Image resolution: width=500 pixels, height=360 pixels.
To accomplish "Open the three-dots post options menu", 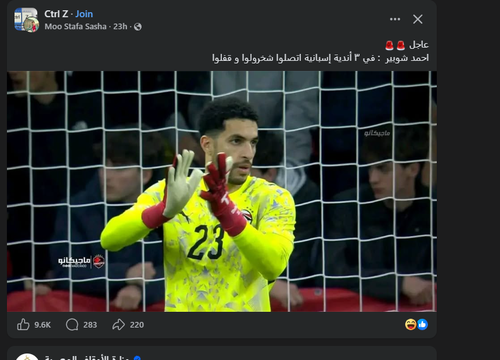I will tap(395, 19).
